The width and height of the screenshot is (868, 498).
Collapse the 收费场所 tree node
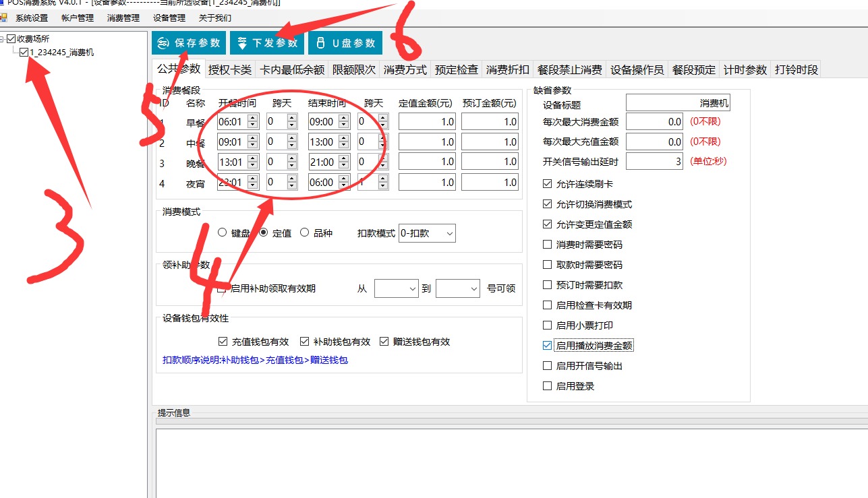tap(3, 39)
